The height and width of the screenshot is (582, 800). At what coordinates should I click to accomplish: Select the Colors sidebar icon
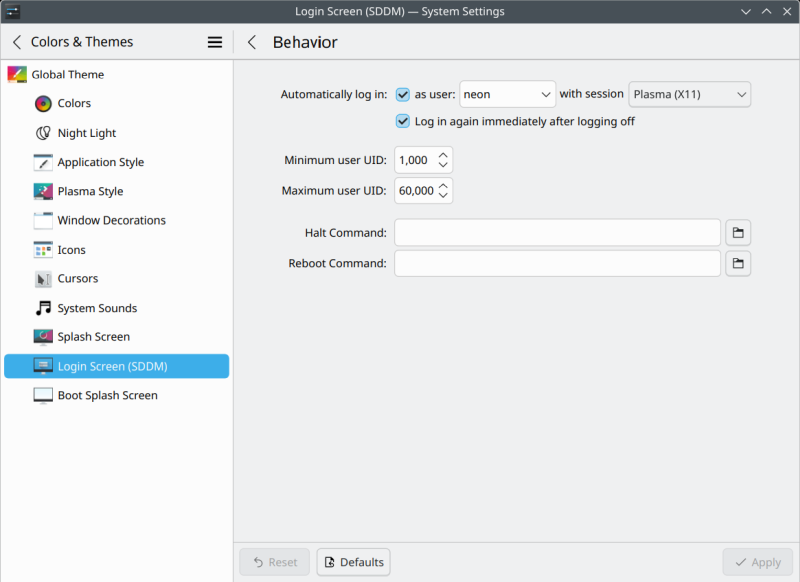tap(42, 103)
